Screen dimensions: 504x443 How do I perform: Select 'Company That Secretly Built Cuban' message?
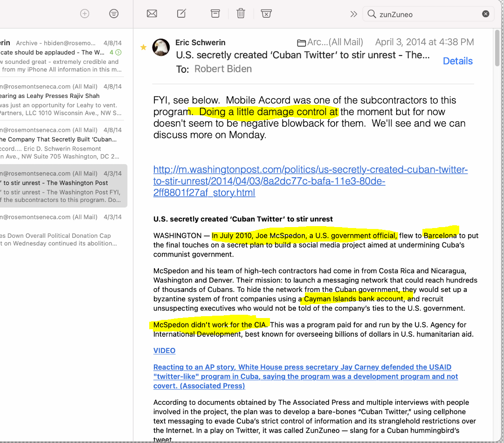[x=62, y=143]
